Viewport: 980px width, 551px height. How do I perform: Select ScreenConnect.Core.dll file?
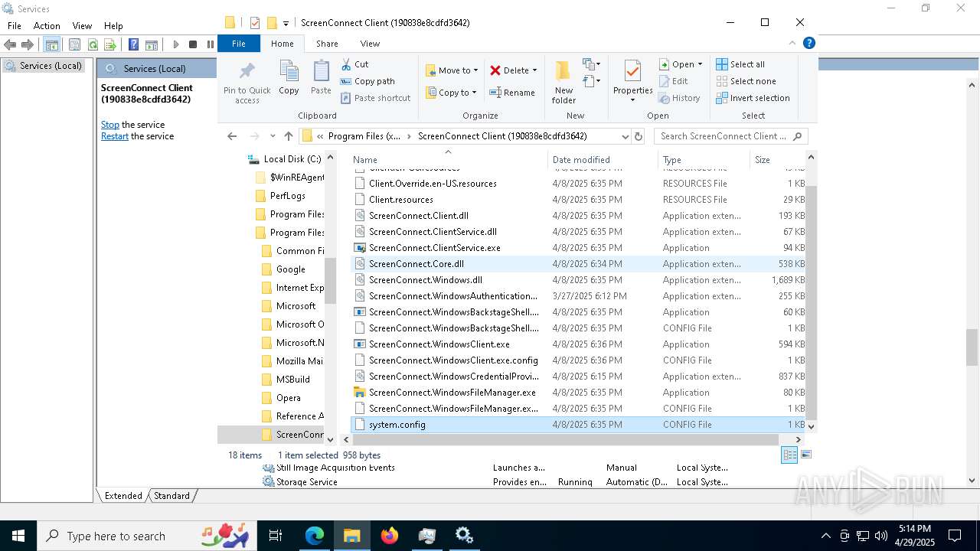coord(578,263)
